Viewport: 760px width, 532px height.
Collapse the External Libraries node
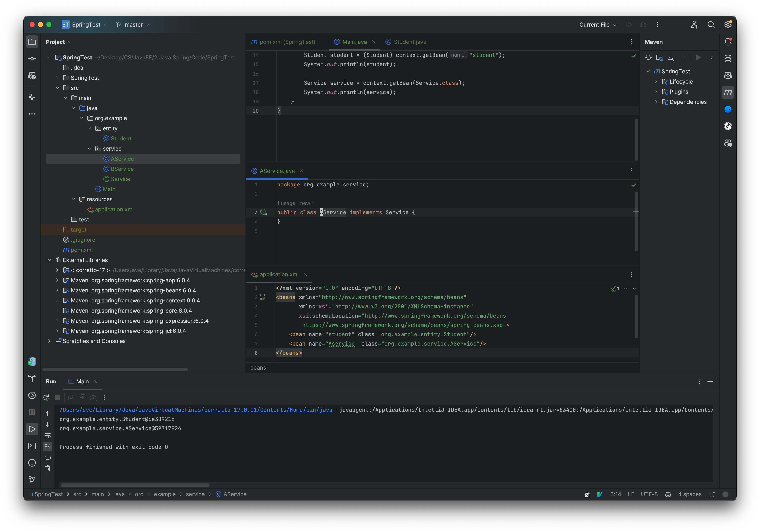tap(50, 260)
